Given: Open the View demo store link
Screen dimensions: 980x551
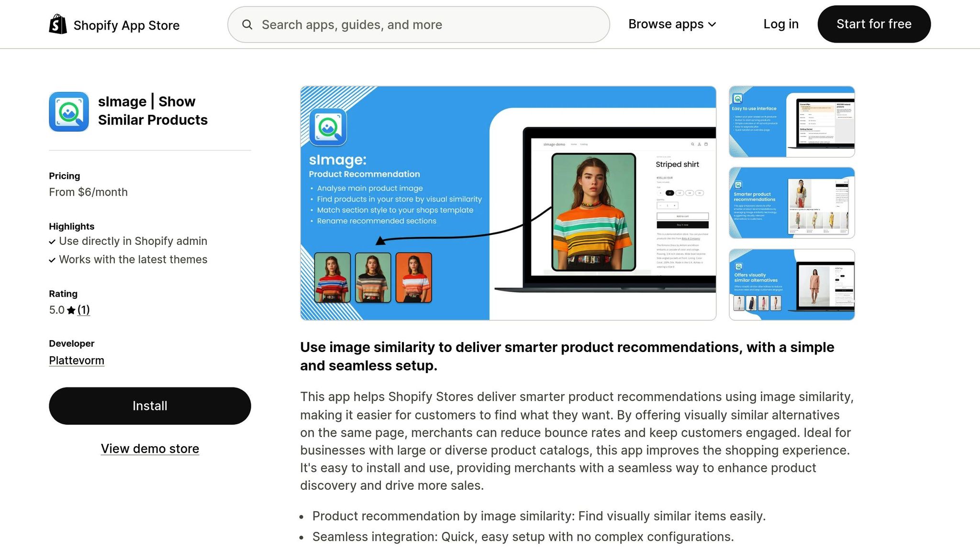Looking at the screenshot, I should (x=150, y=449).
